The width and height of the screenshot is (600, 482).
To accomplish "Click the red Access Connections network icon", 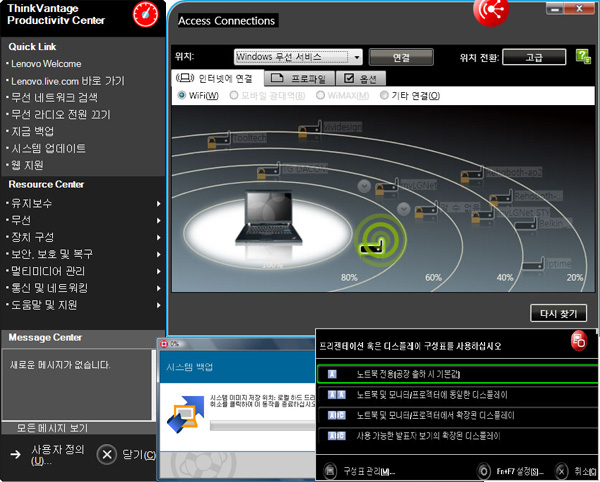I will pos(491,11).
